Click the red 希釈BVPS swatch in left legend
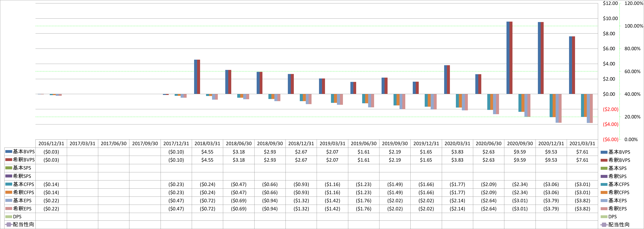644x229 pixels. click(9, 160)
